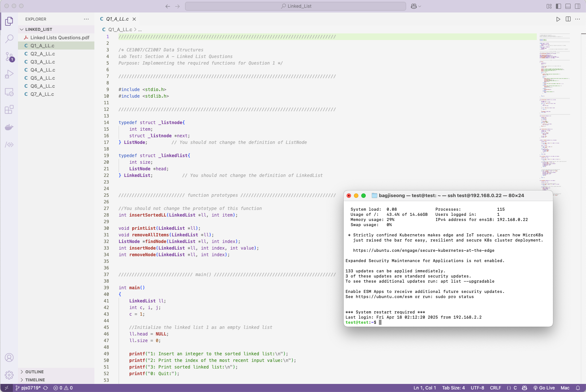This screenshot has width=586, height=392.
Task: Click line 39 int main() in editor
Action: point(131,288)
